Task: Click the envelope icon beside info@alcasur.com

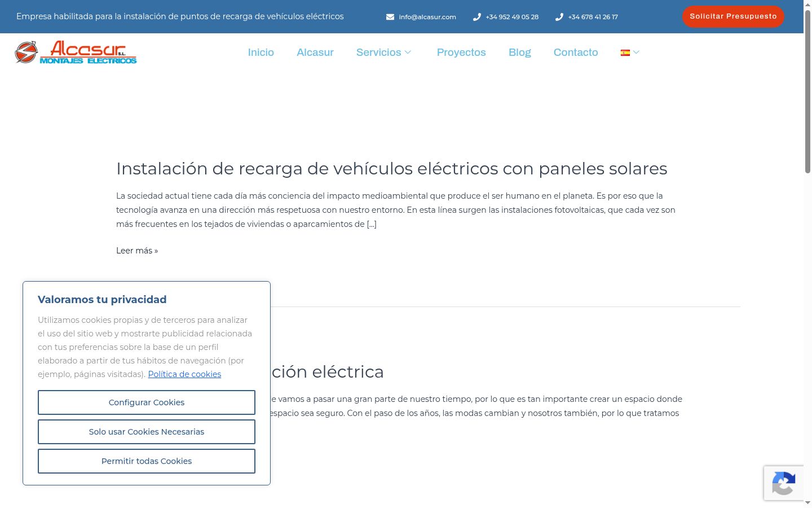Action: click(390, 17)
